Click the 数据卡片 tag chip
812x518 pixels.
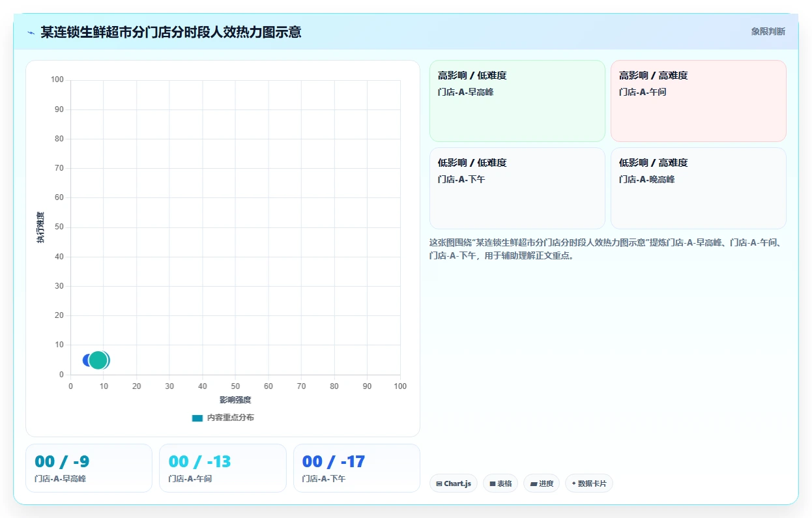pos(589,483)
